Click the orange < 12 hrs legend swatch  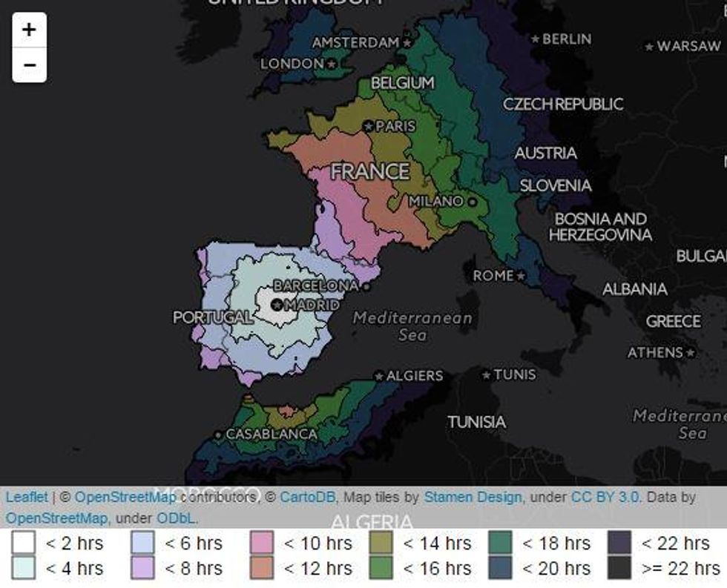click(x=262, y=568)
